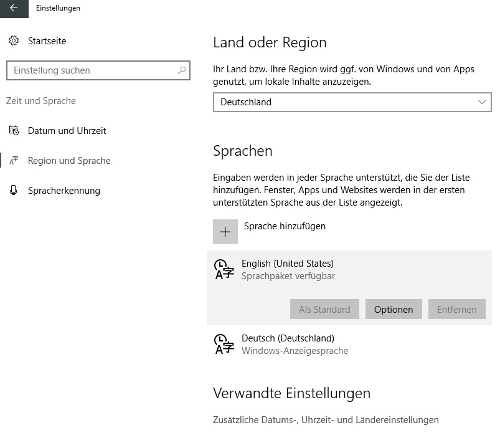The width and height of the screenshot is (500, 448).
Task: Click the Startseite gear icon
Action: (14, 41)
